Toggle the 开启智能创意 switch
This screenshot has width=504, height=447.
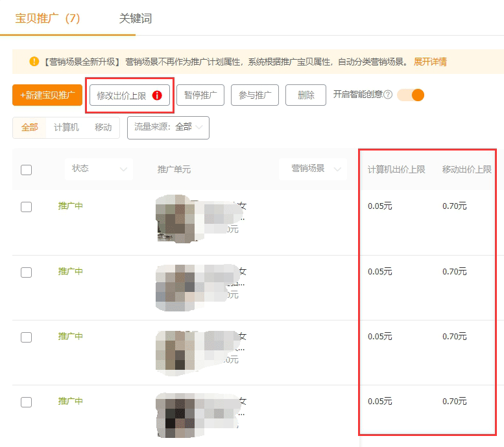[411, 95]
